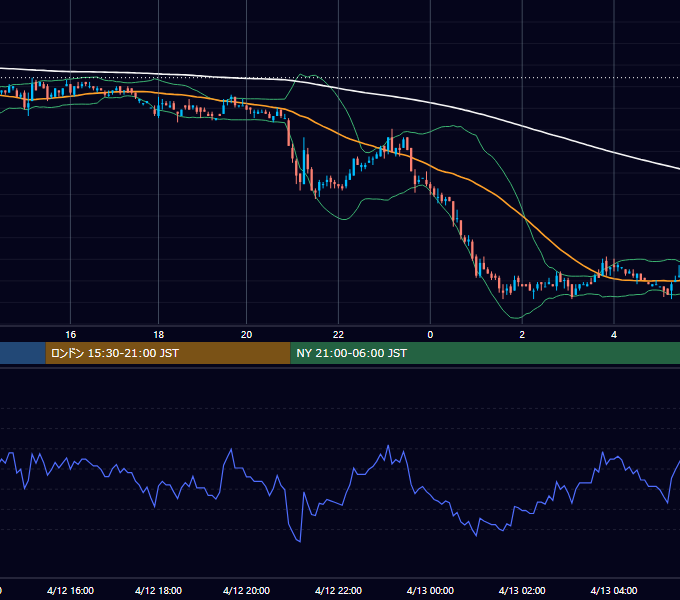The height and width of the screenshot is (600, 680).
Task: Click the 4/12 16:00 date label
Action: pyautogui.click(x=70, y=590)
